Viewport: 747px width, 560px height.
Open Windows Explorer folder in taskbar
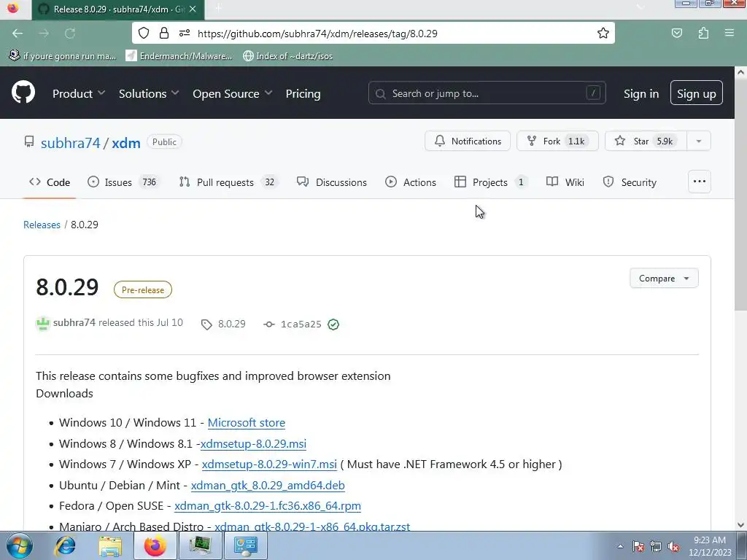(110, 546)
